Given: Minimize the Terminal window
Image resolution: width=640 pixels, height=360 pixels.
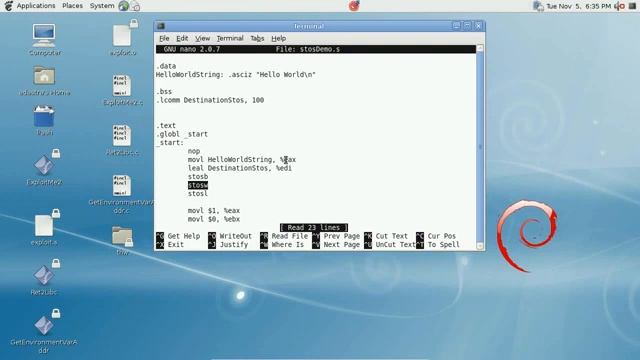Looking at the screenshot, I should tap(456, 26).
